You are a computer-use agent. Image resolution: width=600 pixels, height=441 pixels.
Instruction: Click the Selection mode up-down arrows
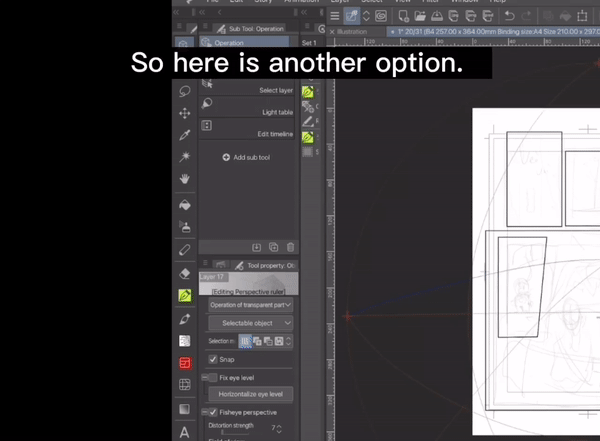coord(289,341)
